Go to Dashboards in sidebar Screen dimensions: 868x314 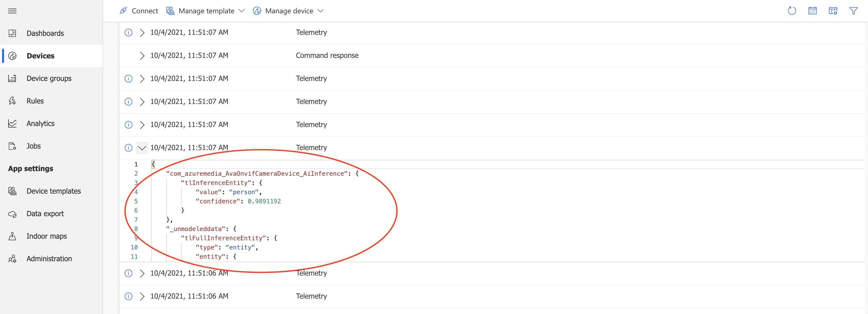click(x=45, y=33)
